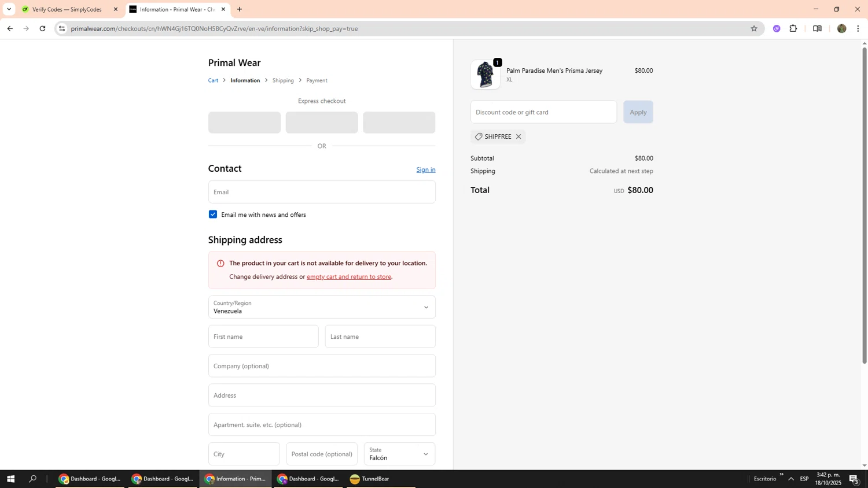Click the Sign in link
This screenshot has height=488, width=868.
426,169
